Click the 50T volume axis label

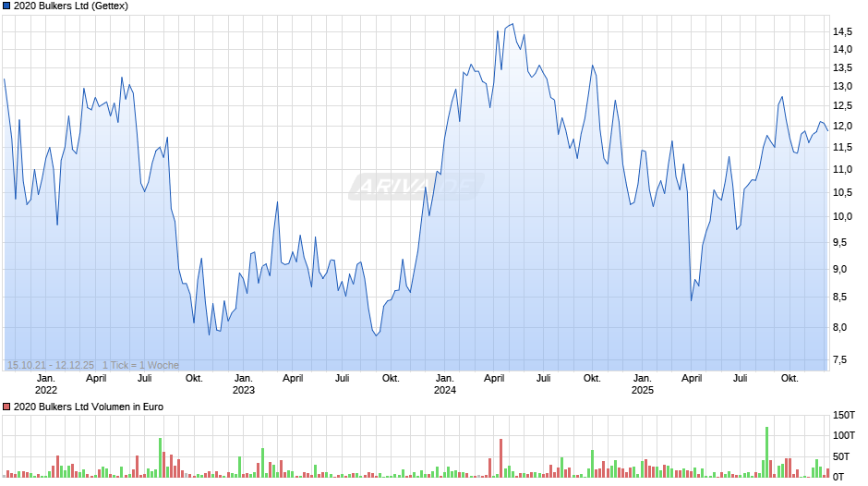coord(841,456)
